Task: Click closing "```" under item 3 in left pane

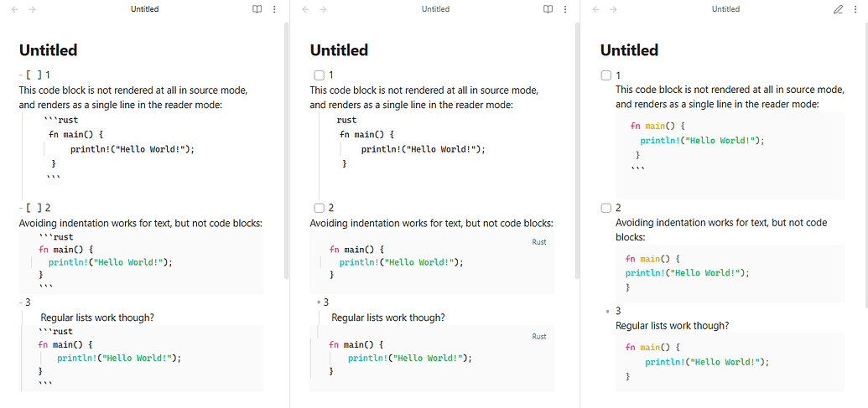Action: point(45,384)
